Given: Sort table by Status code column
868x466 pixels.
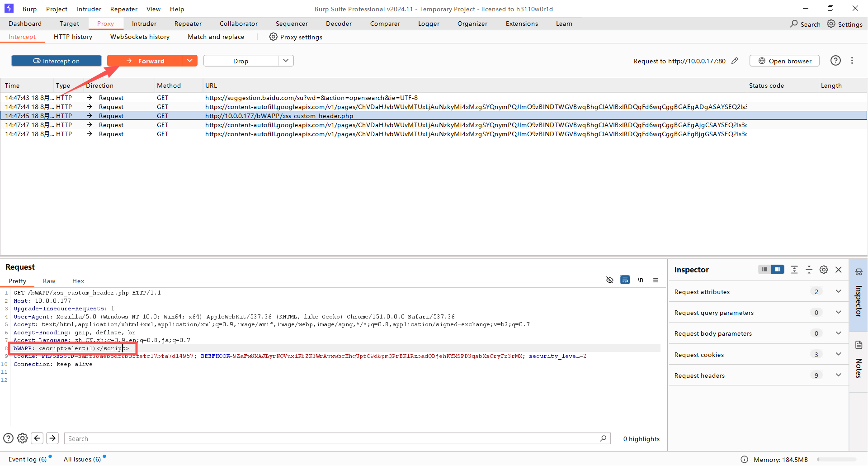Looking at the screenshot, I should click(x=783, y=86).
